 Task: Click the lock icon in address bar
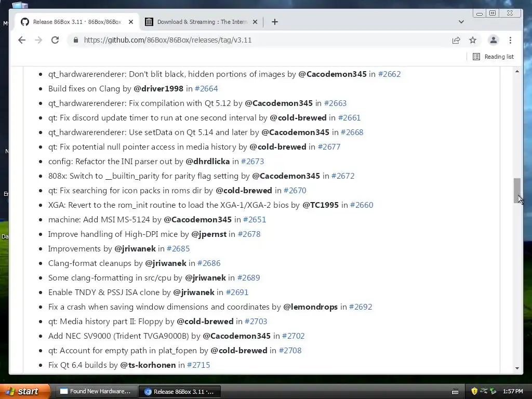click(76, 40)
